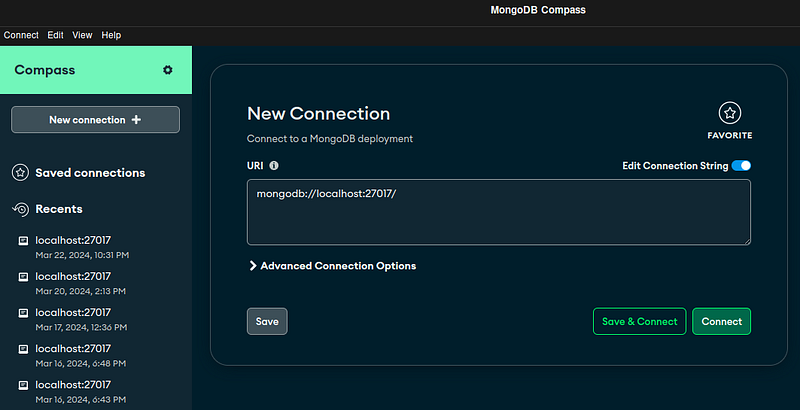This screenshot has height=410, width=800.
Task: Click the FAVORITE label text
Action: [x=730, y=135]
